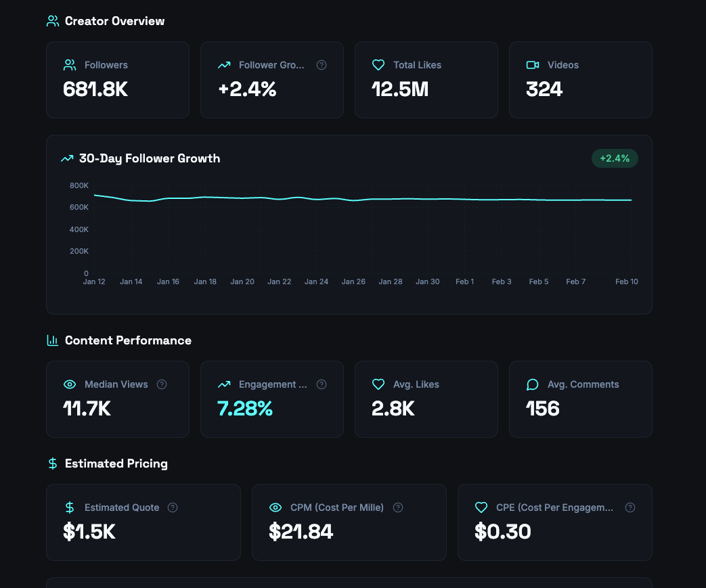Click the CPE heart icon
706x588 pixels.
point(481,507)
